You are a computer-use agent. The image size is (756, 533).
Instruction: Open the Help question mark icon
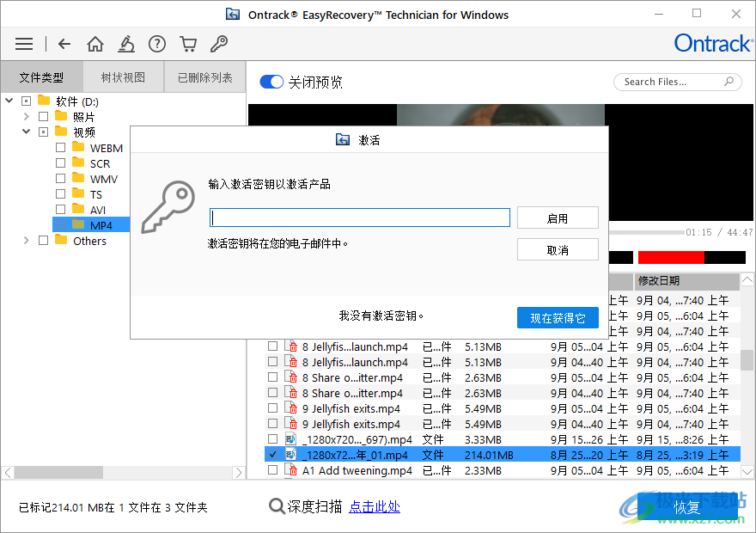(157, 44)
